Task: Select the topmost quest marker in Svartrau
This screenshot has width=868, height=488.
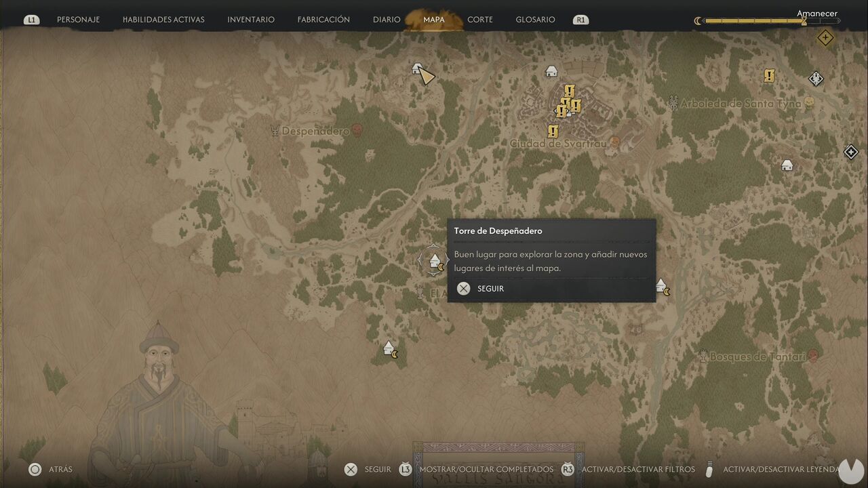Action: [570, 90]
